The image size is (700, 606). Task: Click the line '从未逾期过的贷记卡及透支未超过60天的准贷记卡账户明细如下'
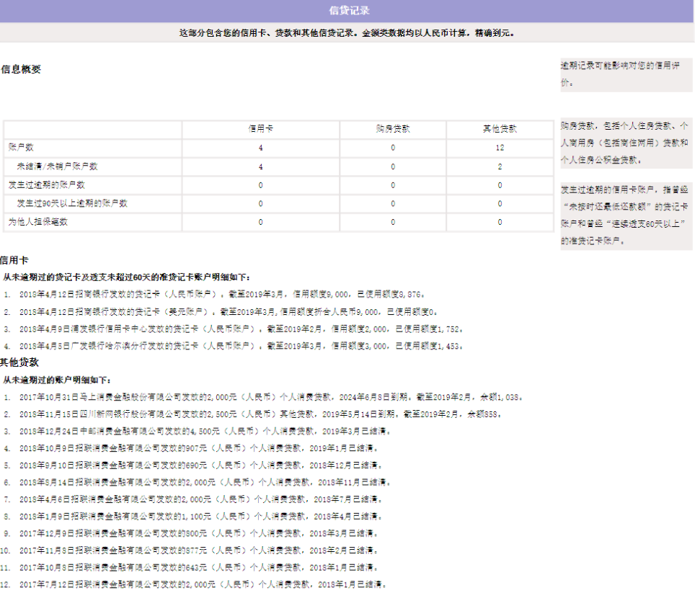[127, 277]
